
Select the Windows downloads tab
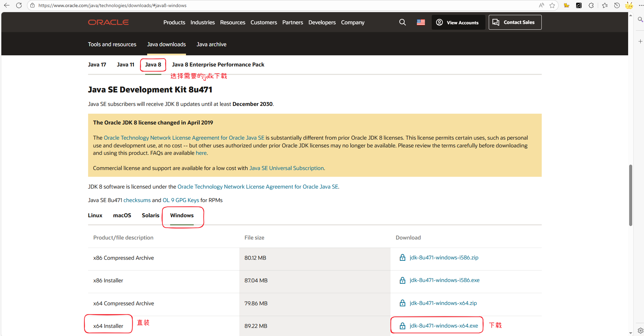(x=182, y=215)
